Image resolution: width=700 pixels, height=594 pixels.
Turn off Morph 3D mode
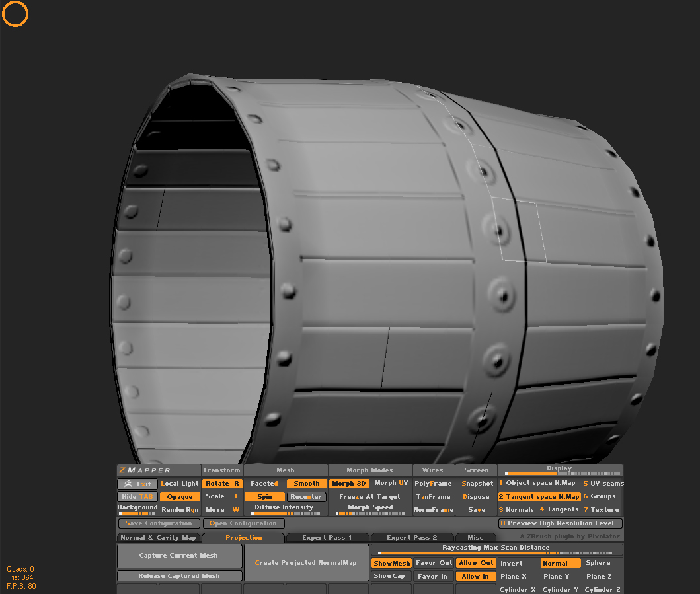coord(348,483)
